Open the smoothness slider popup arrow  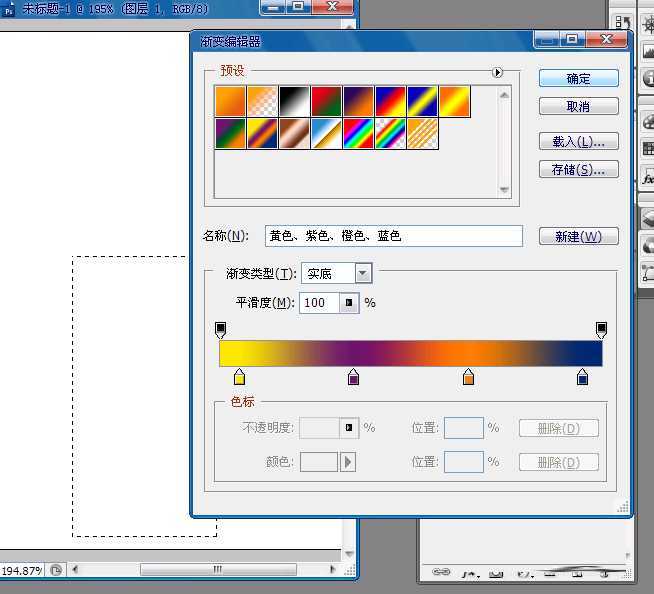tap(349, 302)
